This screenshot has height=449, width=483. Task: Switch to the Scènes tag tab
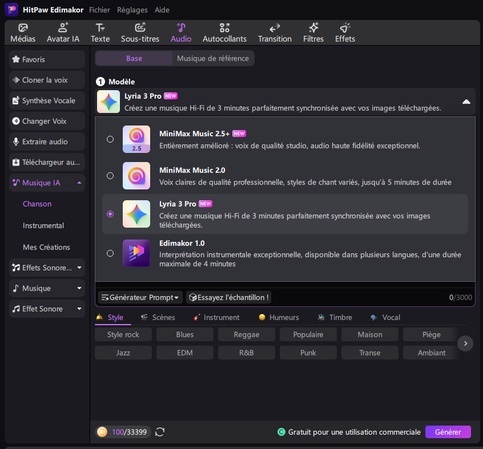click(x=158, y=317)
